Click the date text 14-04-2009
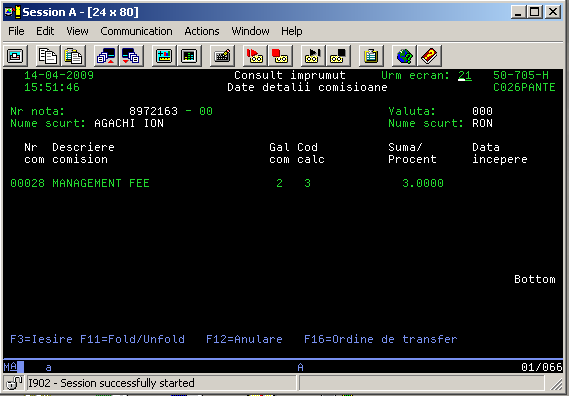Screen dimensions: 569x396 [x=59, y=75]
